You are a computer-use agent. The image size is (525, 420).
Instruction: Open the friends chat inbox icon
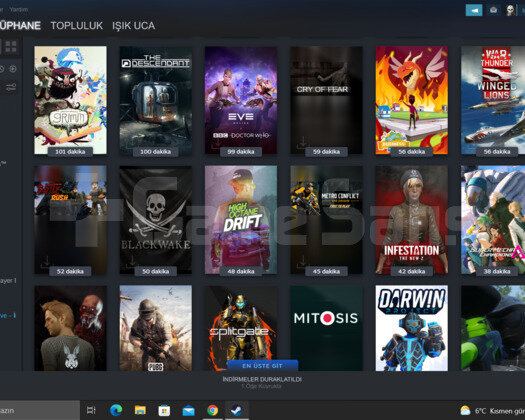493,10
